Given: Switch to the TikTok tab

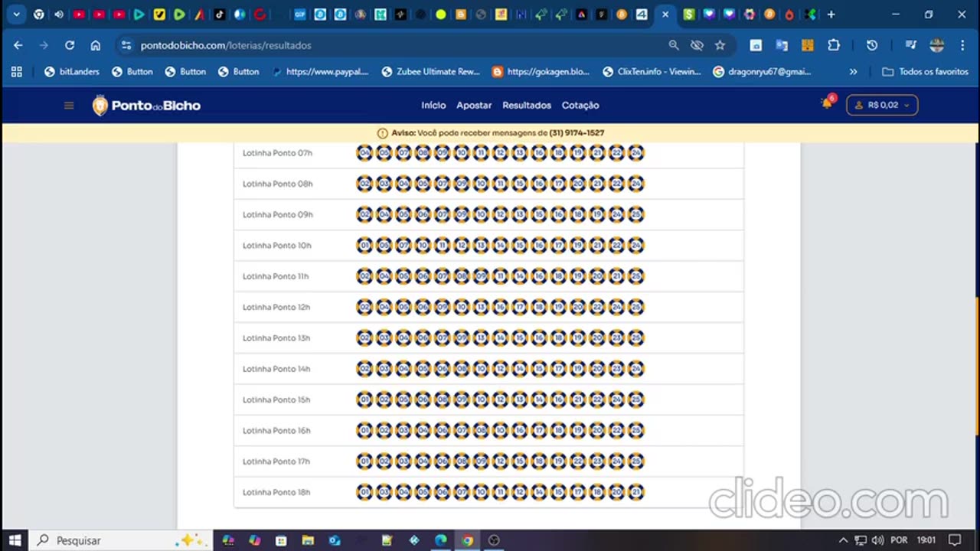Looking at the screenshot, I should coord(219,15).
